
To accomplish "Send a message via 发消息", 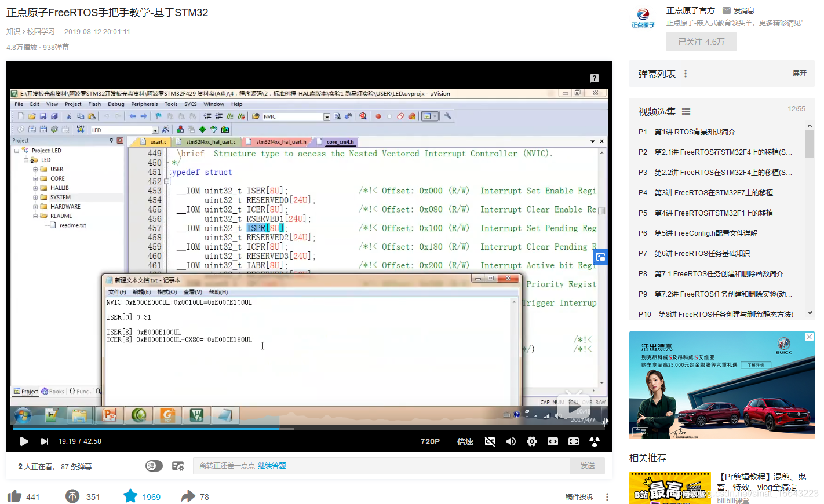I will coord(738,10).
